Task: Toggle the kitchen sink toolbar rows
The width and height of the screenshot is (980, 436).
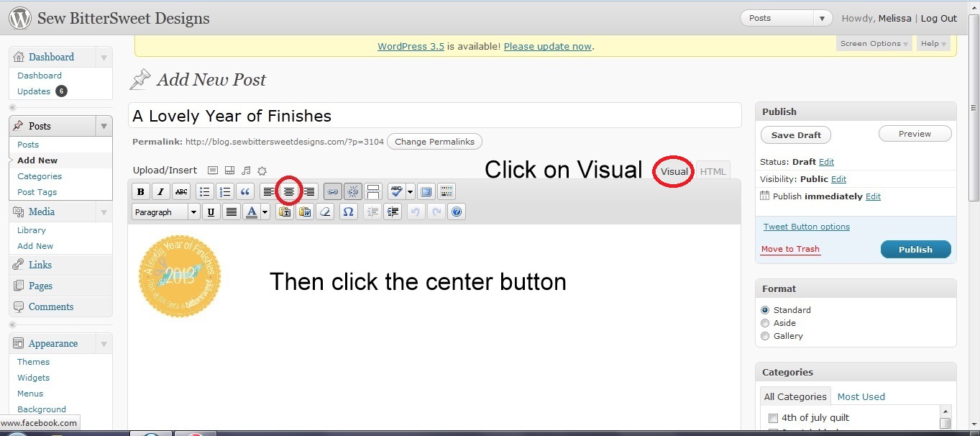Action: pos(447,192)
